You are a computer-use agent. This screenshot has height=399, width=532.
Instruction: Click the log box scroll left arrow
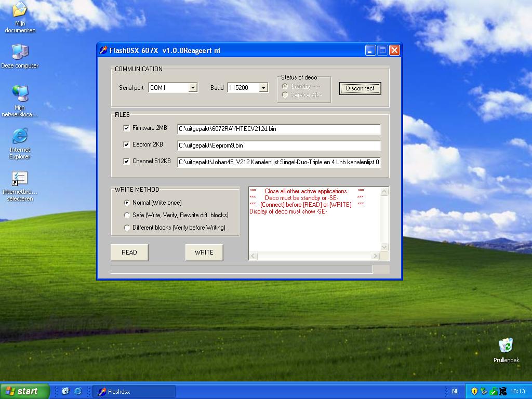coord(254,256)
